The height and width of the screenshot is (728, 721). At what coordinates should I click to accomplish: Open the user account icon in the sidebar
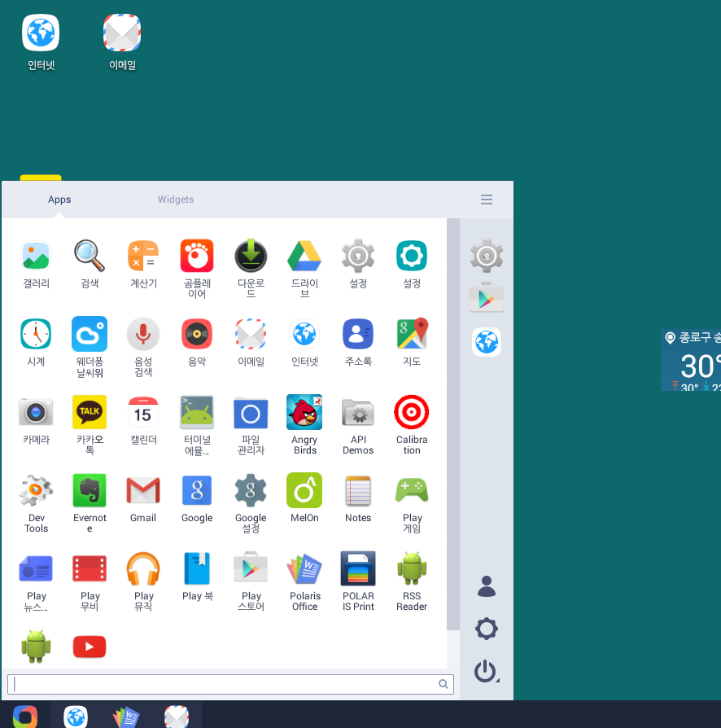click(487, 586)
